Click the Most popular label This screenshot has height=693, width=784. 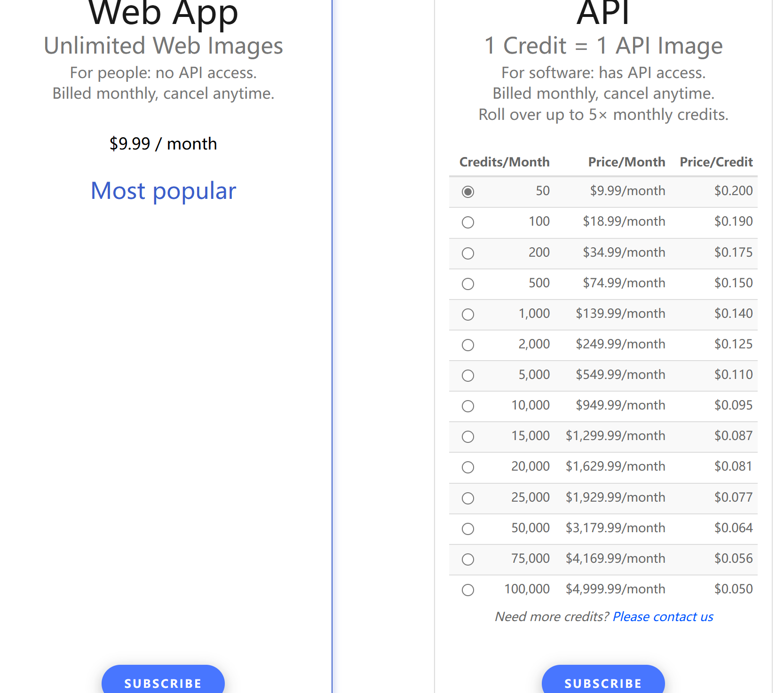(163, 191)
